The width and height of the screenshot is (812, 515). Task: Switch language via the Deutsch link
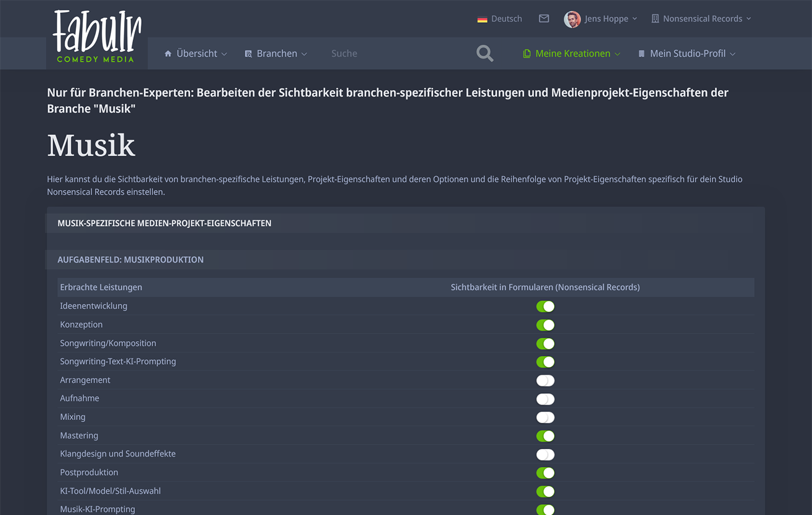click(506, 18)
